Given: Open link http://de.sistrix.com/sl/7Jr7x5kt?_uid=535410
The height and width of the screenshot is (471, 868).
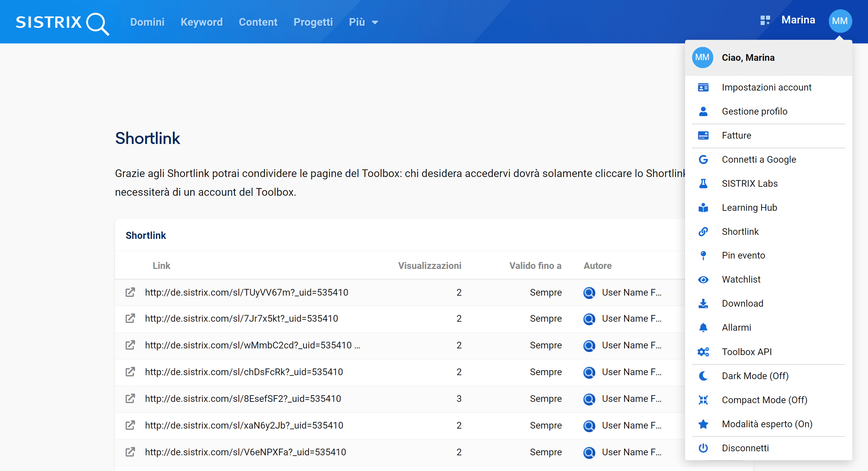Looking at the screenshot, I should coord(241,319).
